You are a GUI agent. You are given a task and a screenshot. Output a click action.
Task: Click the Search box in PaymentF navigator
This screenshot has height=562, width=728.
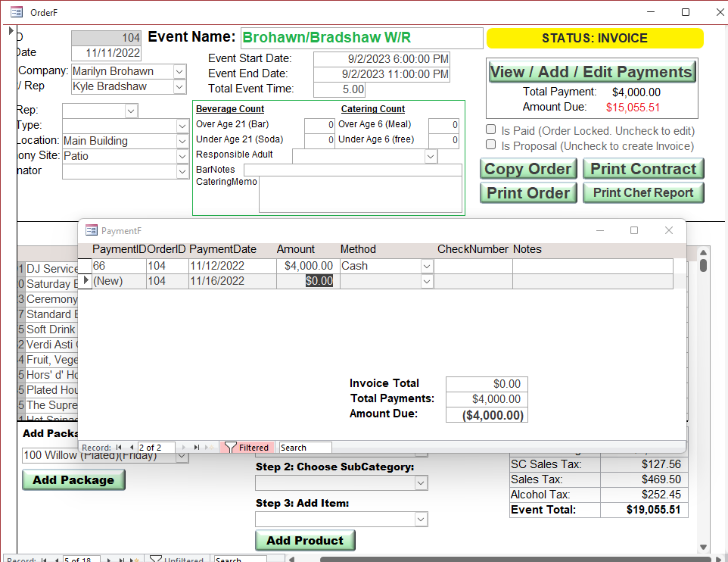(305, 448)
